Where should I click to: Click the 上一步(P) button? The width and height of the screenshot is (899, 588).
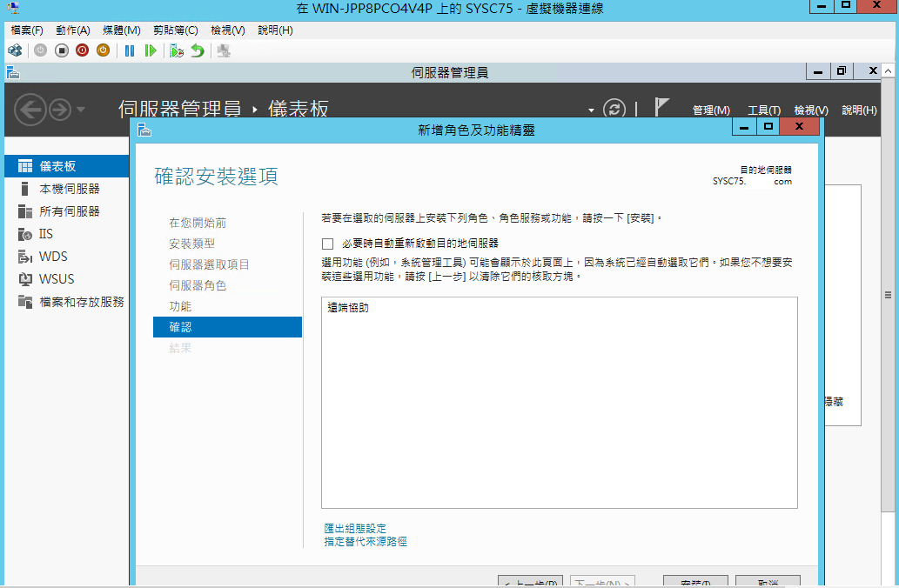[x=530, y=581]
